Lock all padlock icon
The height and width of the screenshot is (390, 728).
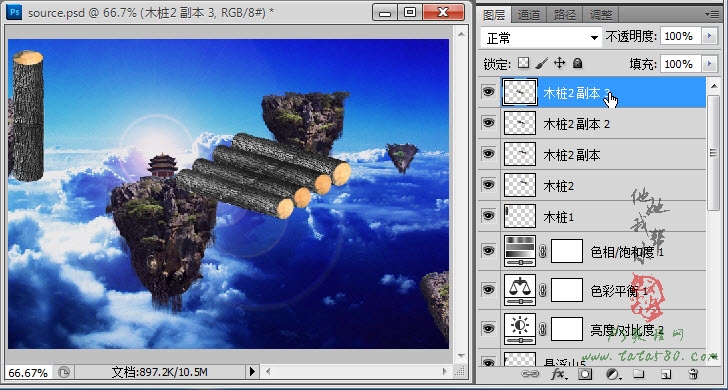(x=577, y=63)
